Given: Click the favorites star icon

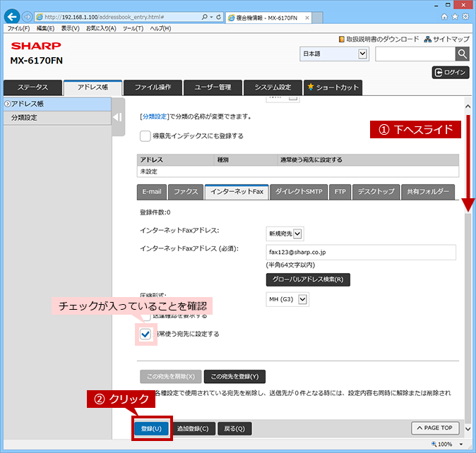Looking at the screenshot, I should click(455, 16).
